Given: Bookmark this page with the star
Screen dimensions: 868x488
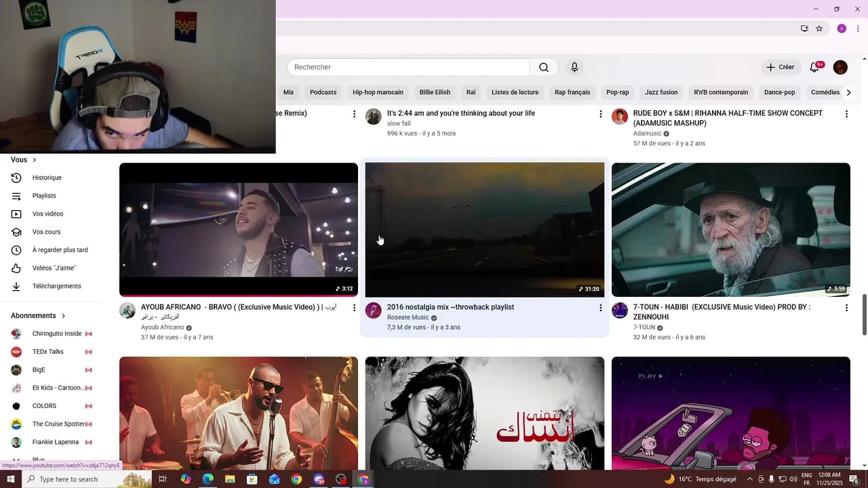Looking at the screenshot, I should coord(819,28).
